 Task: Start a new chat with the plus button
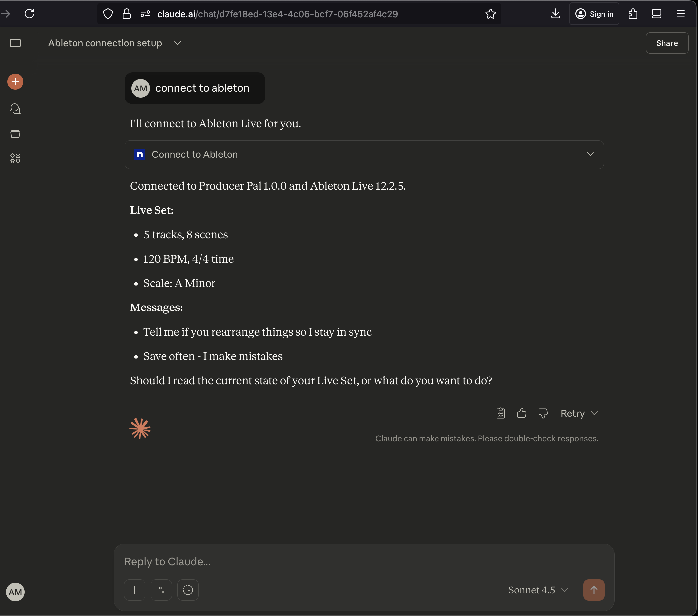tap(15, 81)
